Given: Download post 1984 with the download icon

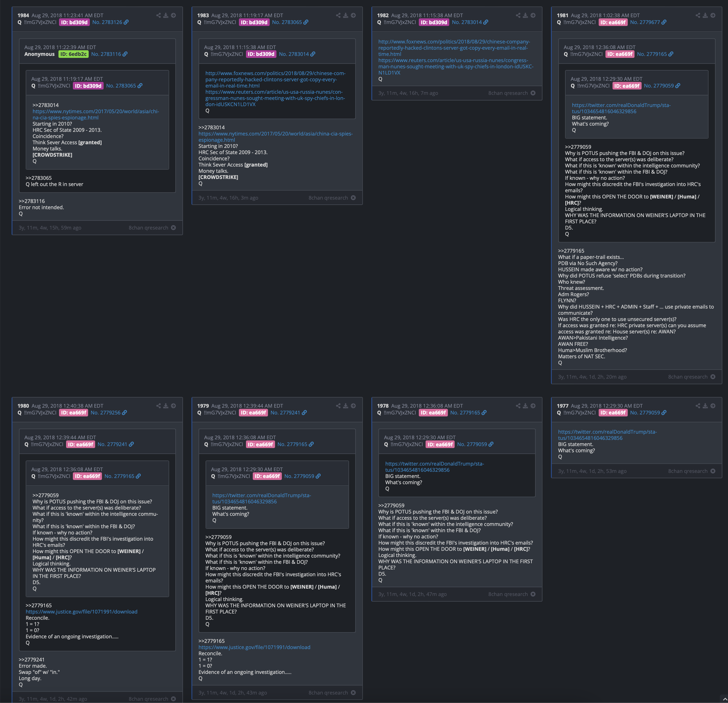Looking at the screenshot, I should pos(166,15).
